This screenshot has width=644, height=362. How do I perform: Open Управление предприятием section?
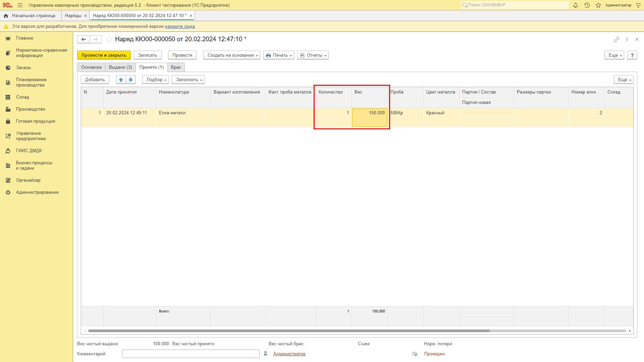36,136
